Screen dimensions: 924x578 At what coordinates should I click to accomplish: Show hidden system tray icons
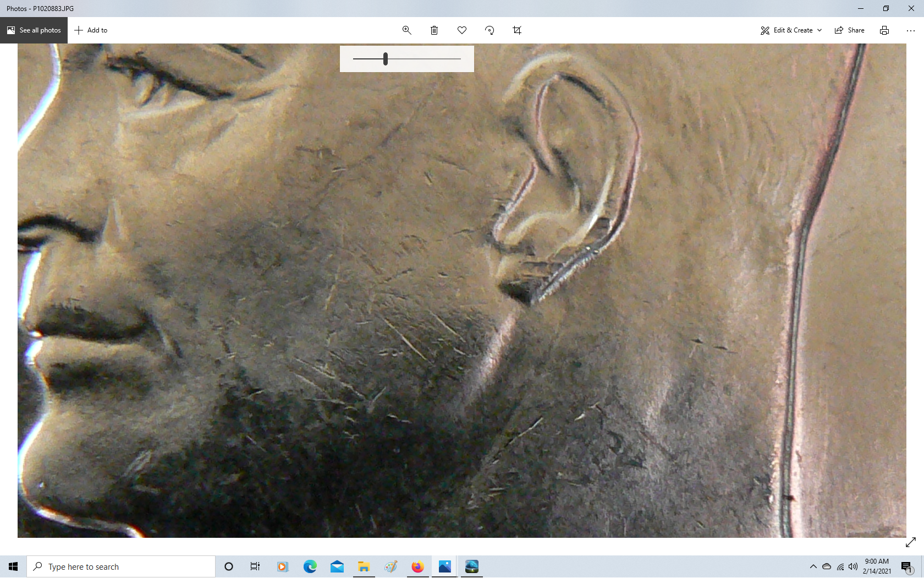pyautogui.click(x=813, y=566)
